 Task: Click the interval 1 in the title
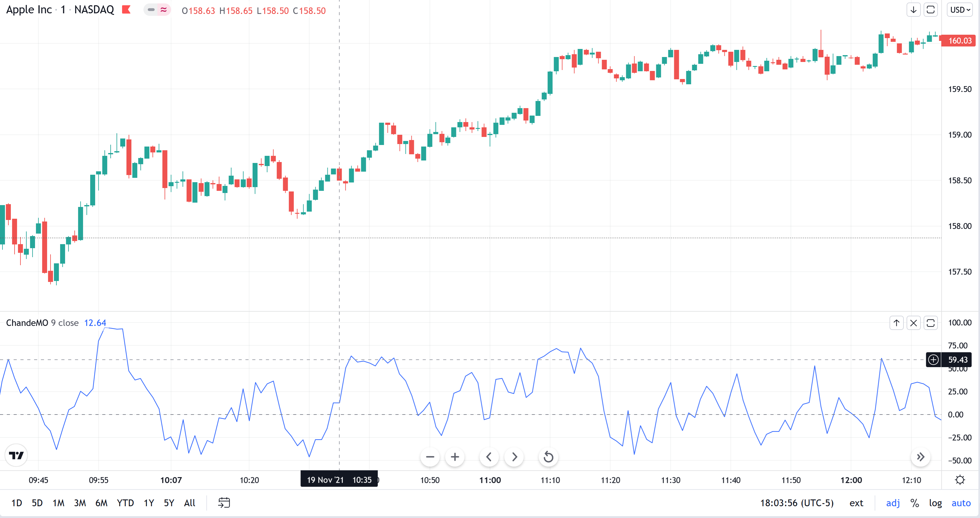point(63,10)
